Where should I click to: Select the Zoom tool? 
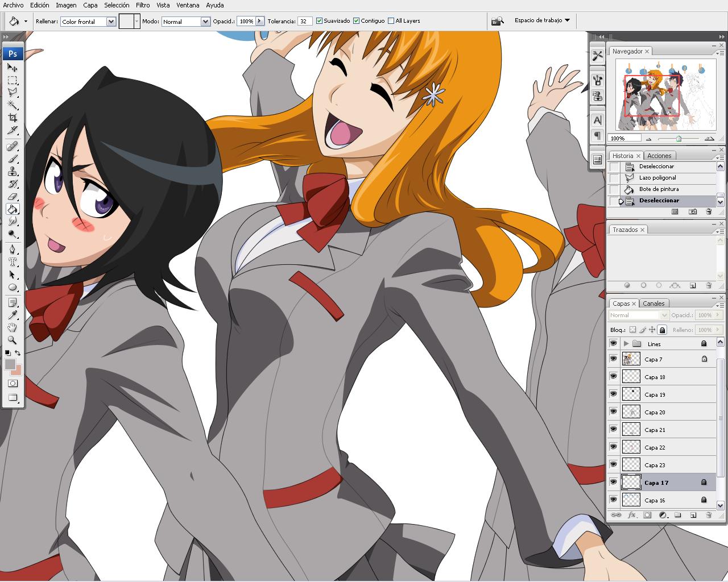click(x=13, y=340)
